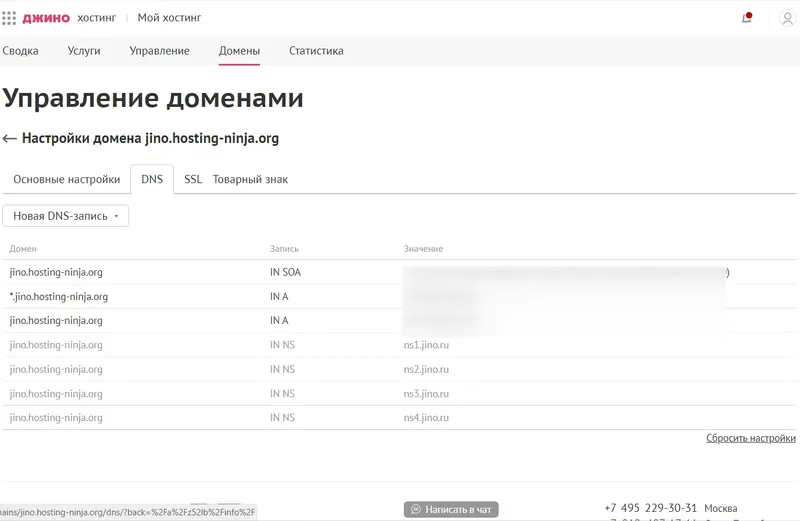Open the Статистика menu item

316,51
